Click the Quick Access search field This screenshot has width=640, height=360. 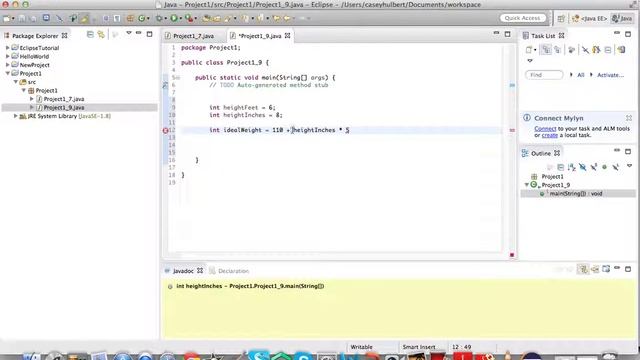click(x=522, y=18)
